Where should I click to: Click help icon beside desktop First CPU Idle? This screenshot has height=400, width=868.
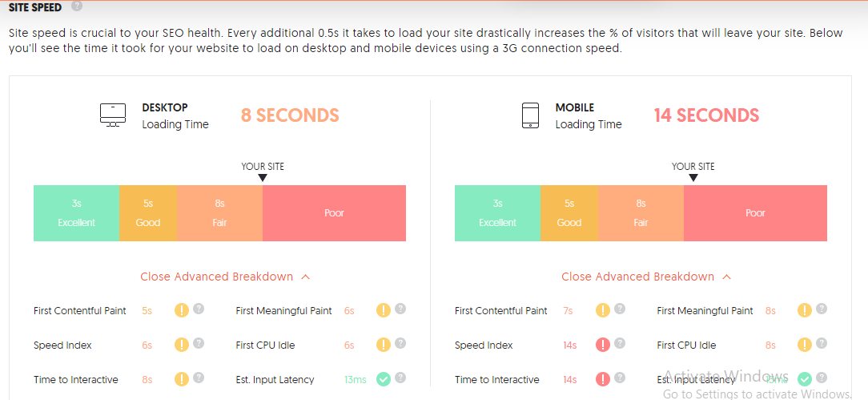(x=401, y=344)
